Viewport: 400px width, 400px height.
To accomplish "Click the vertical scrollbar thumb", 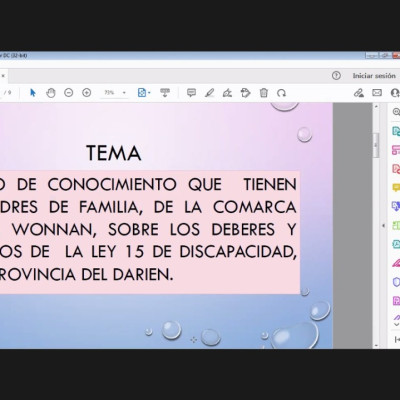I will 376,145.
